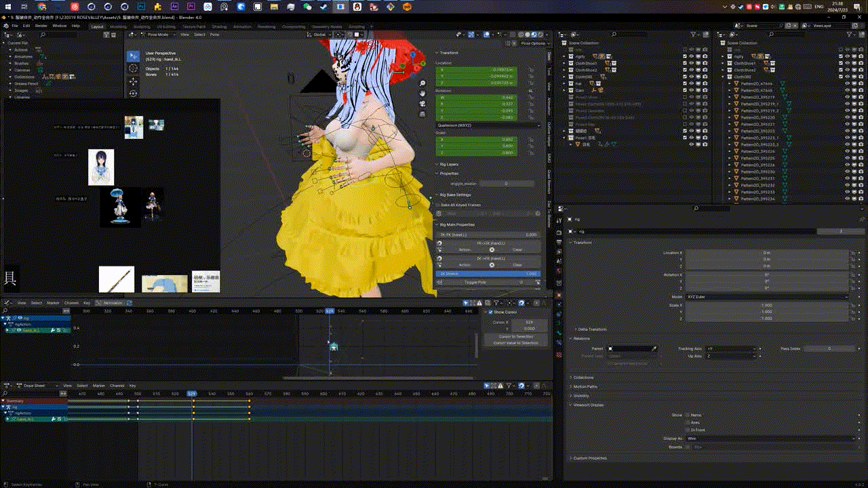Toggle render camera icon for Cam collection

pyautogui.click(x=706, y=90)
